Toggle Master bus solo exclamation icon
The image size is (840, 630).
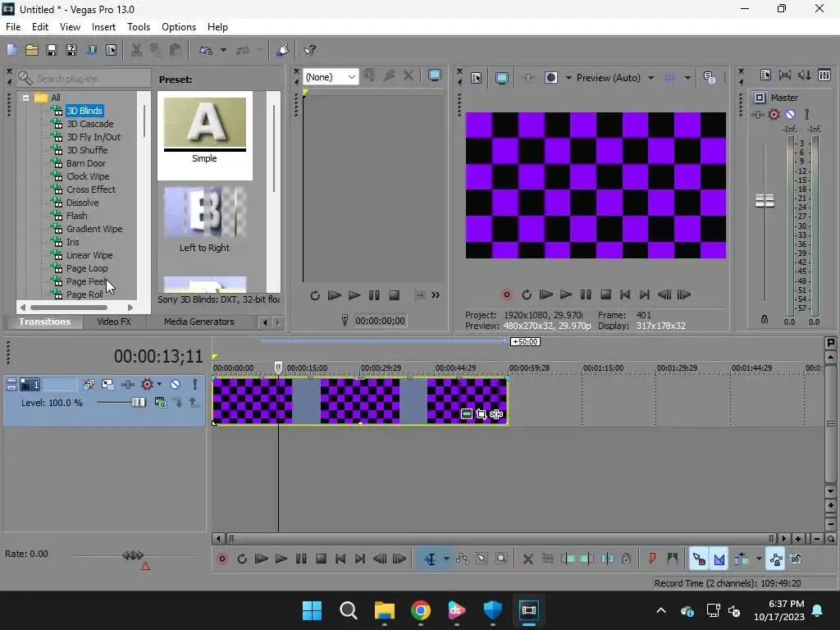pos(807,114)
